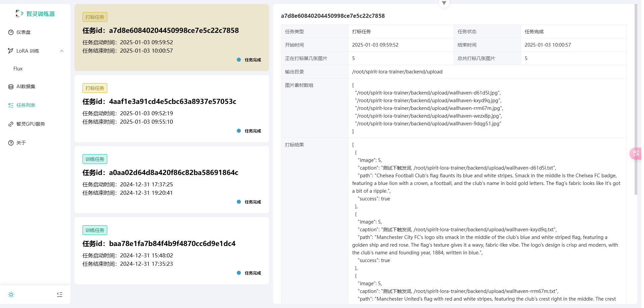The height and width of the screenshot is (308, 644).
Task: Click caption line with wallhaven-kxyd9q.txt
Action: click(x=457, y=230)
